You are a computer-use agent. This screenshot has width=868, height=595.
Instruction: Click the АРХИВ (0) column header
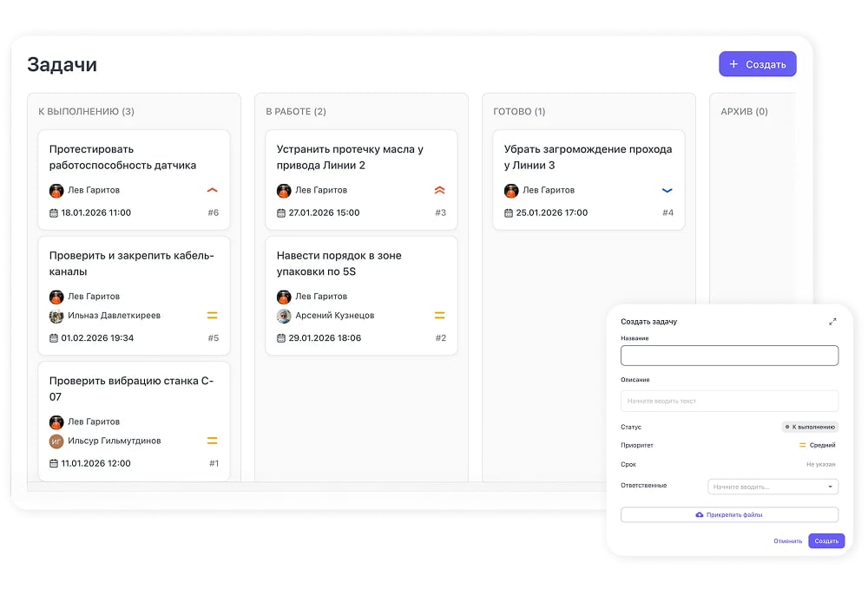(745, 112)
